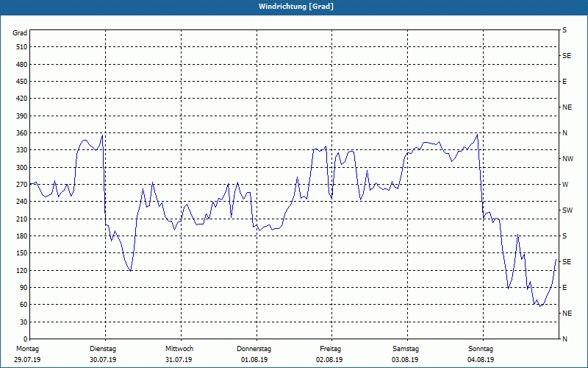Click the 300 y-axis value
Screen dimensions: 588x368
coord(22,168)
